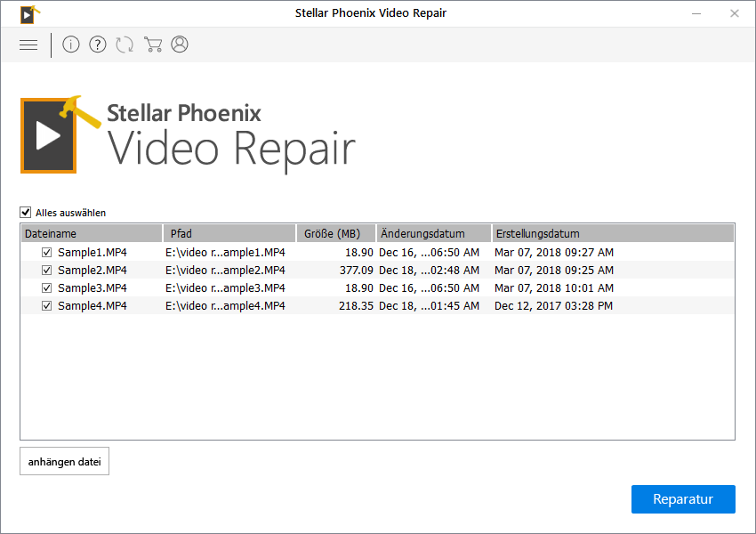This screenshot has width=756, height=534.
Task: Click creation date Mar 07, 2018 10:01 AM
Action: pos(554,288)
